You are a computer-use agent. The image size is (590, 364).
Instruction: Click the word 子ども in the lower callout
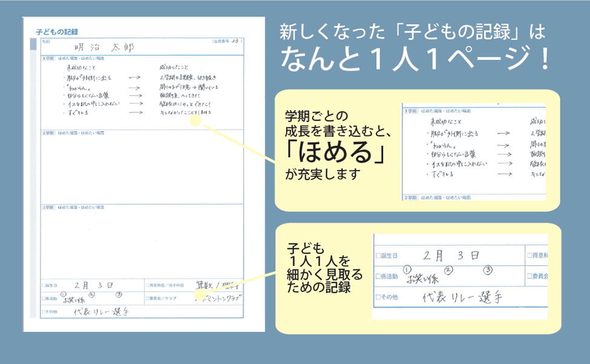click(x=306, y=248)
